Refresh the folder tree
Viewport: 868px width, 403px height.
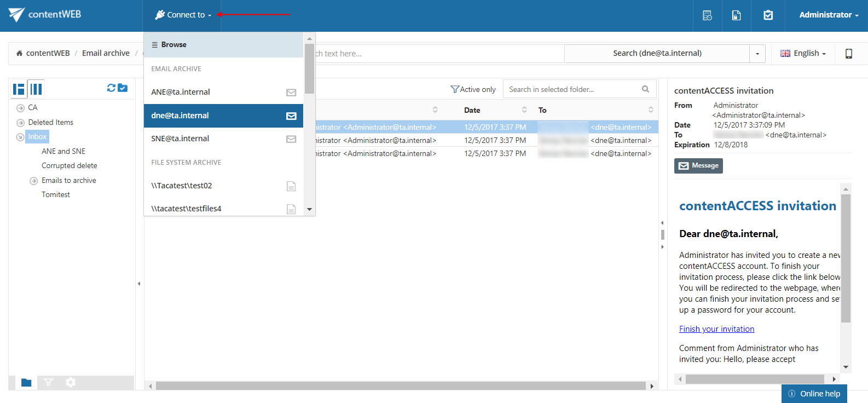tap(111, 88)
